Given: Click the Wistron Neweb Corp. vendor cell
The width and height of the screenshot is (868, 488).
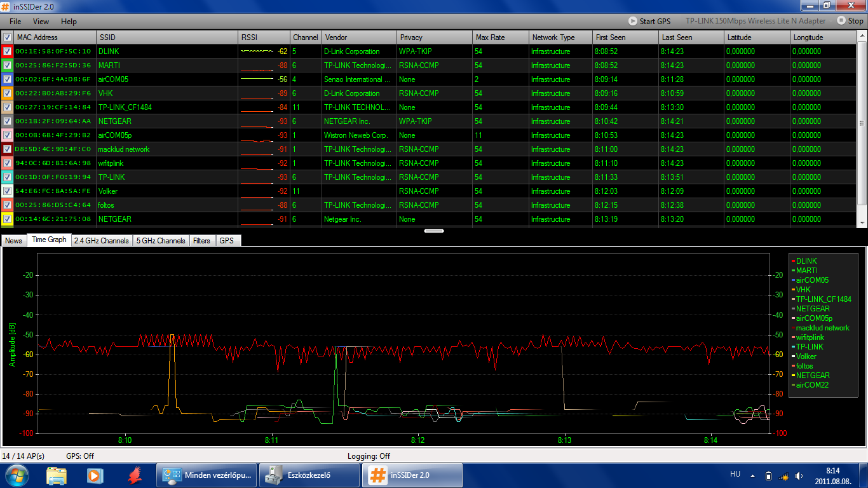Looking at the screenshot, I should [x=360, y=135].
